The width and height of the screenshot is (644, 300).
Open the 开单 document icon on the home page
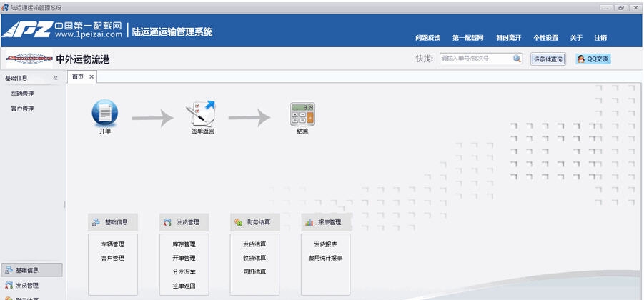(x=105, y=112)
